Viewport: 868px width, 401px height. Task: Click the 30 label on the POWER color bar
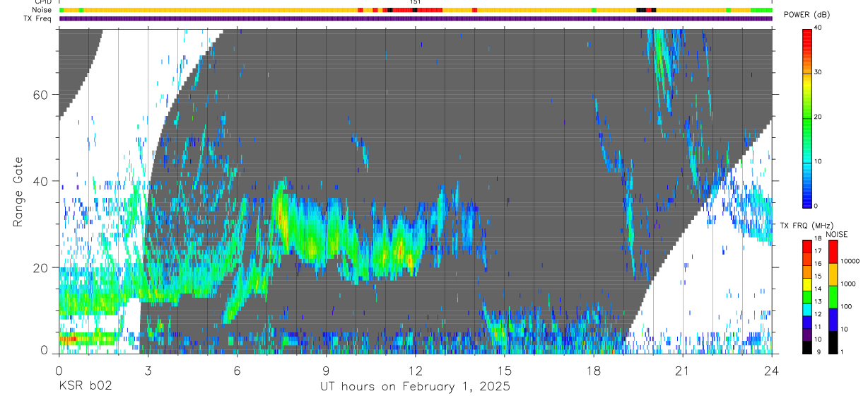point(819,72)
